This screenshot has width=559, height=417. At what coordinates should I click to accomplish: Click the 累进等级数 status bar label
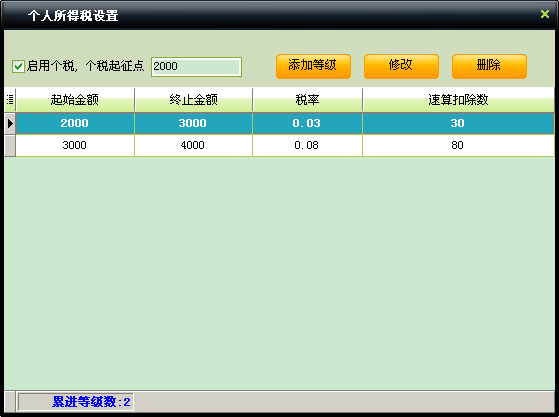pos(91,402)
